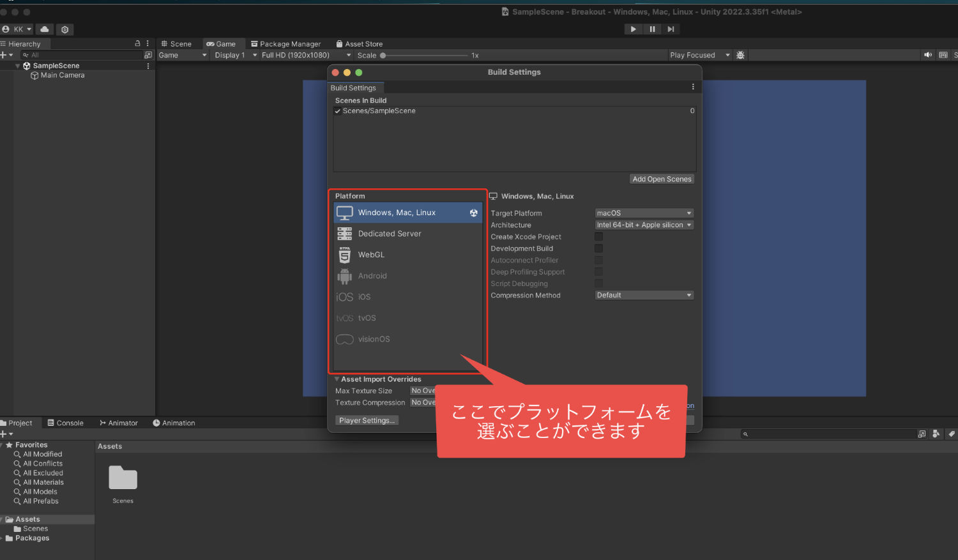
Task: Select the All Materials saved search
Action: (x=39, y=483)
